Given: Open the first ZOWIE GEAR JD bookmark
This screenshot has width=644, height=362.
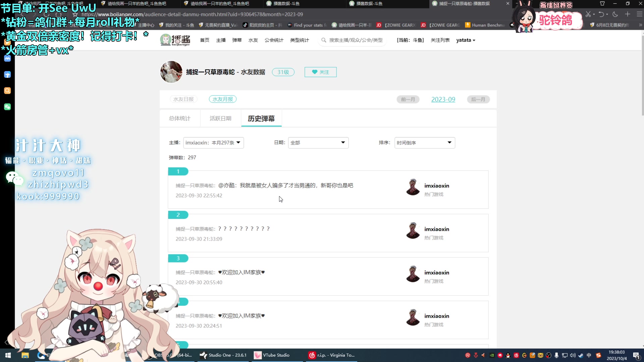Looking at the screenshot, I should tap(396, 25).
